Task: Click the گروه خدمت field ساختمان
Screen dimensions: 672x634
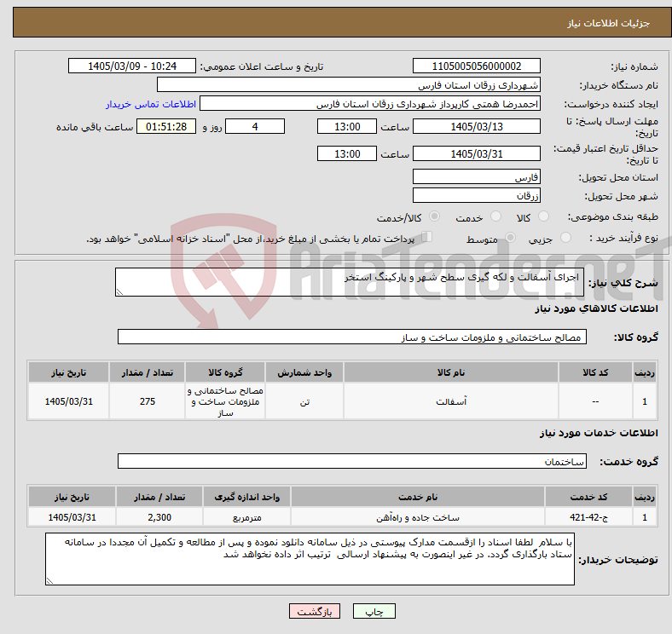Action: click(x=352, y=461)
